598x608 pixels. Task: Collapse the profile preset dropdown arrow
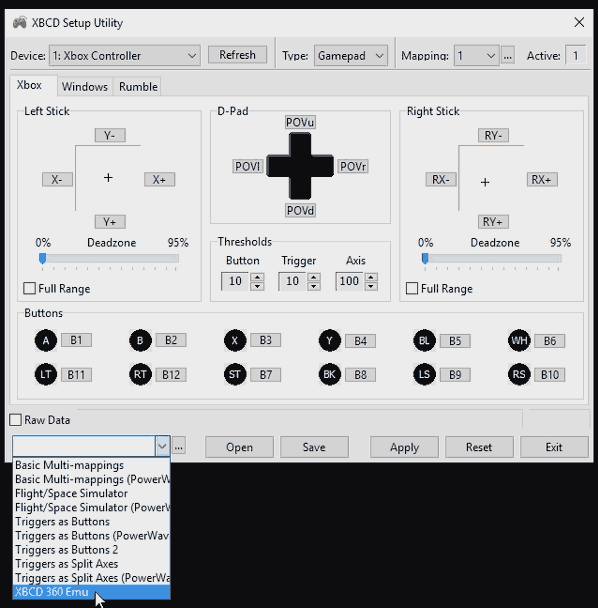tap(162, 446)
